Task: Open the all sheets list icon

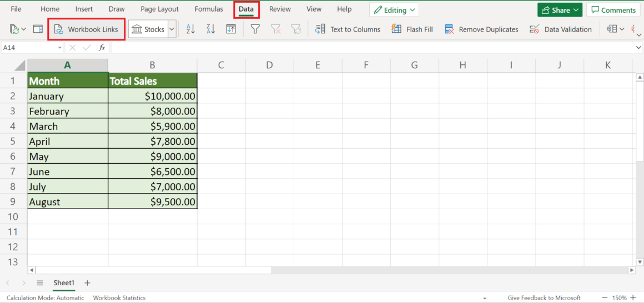Action: (x=40, y=283)
